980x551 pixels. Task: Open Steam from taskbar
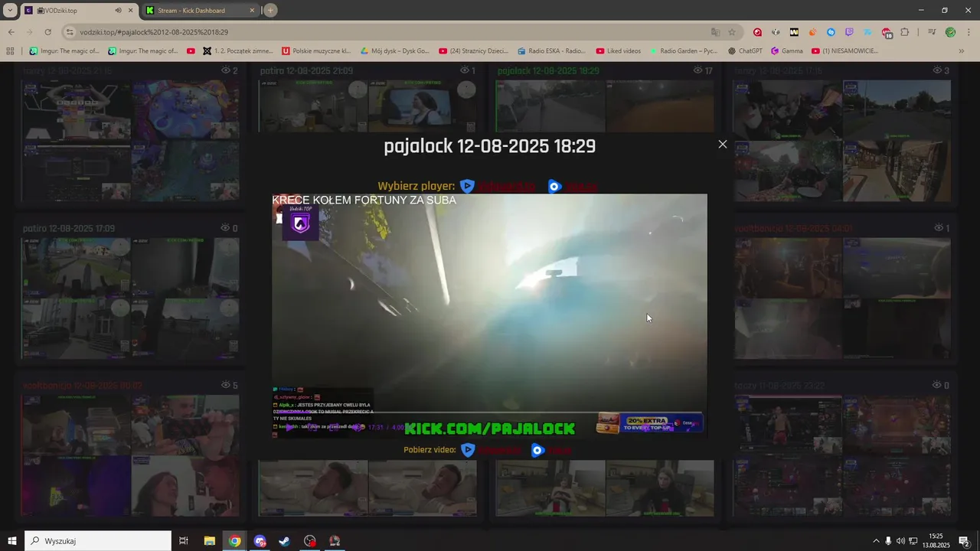point(284,541)
